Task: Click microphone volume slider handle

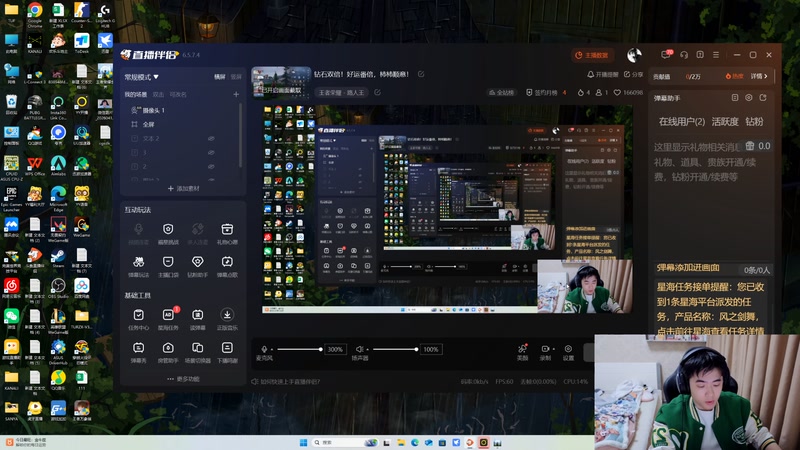Action: [320, 349]
